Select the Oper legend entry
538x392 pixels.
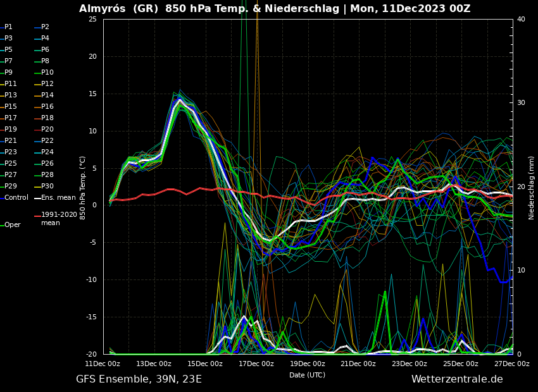point(12,225)
